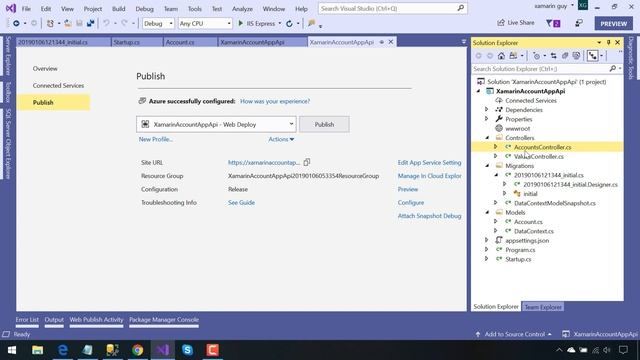Open File Explorer from the taskbar
This screenshot has width=640, height=360.
(37, 350)
